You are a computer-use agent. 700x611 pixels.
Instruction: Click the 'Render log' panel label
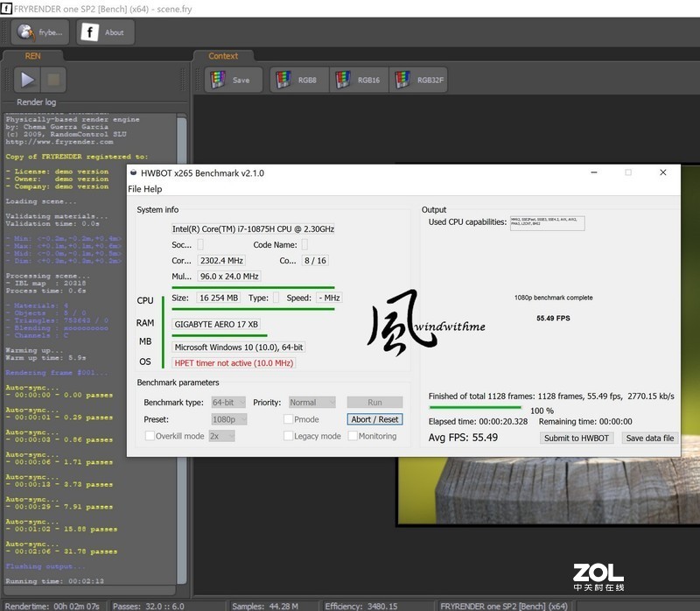click(36, 102)
